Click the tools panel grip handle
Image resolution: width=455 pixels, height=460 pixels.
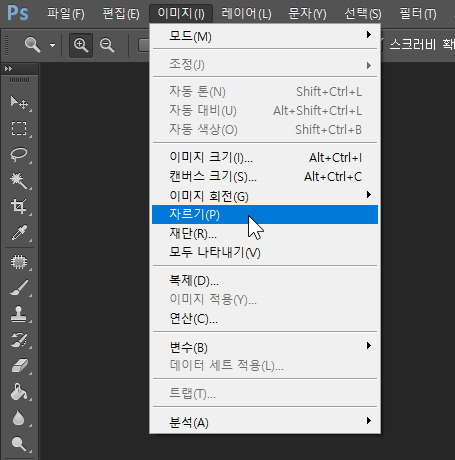(x=19, y=80)
